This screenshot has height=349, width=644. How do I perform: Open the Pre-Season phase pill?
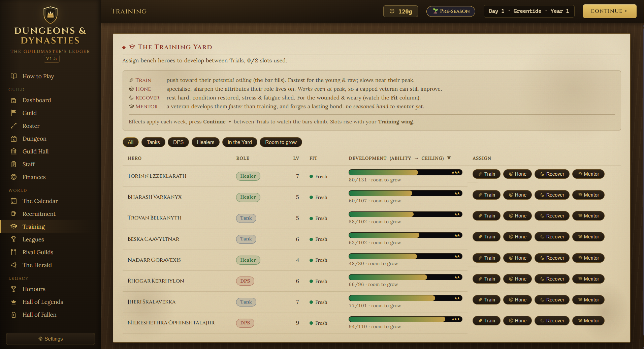pyautogui.click(x=451, y=11)
